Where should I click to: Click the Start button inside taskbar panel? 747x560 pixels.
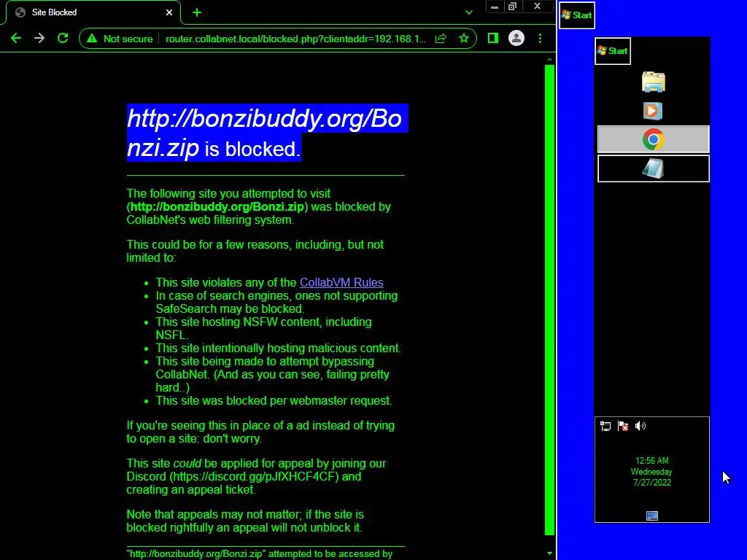point(613,51)
